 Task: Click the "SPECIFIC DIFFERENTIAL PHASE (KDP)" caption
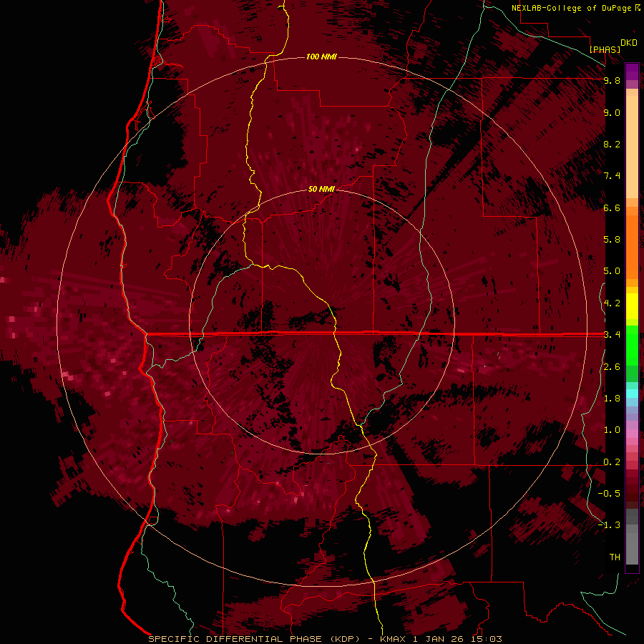click(x=254, y=639)
